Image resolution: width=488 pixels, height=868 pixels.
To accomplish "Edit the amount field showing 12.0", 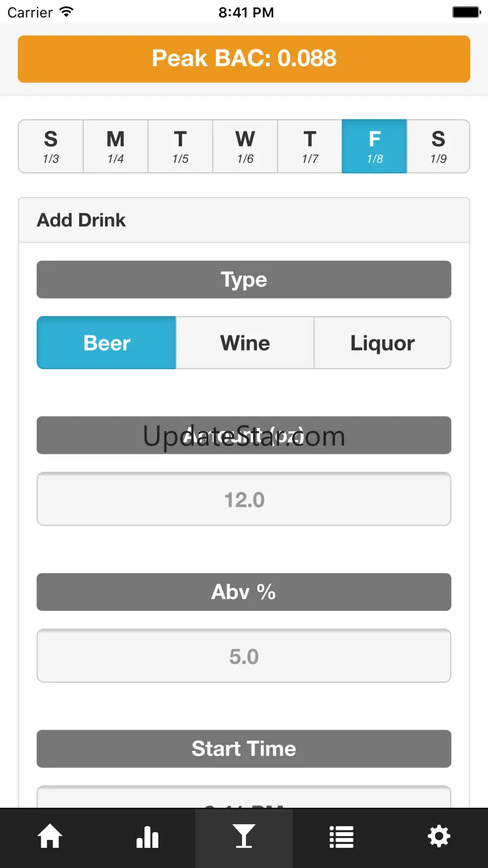I will point(244,499).
